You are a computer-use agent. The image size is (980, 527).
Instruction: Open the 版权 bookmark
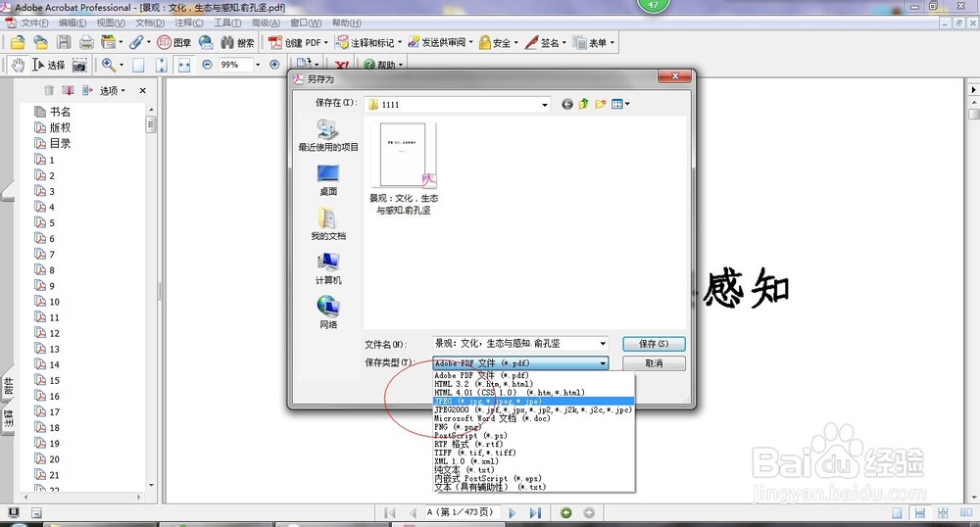tap(60, 127)
